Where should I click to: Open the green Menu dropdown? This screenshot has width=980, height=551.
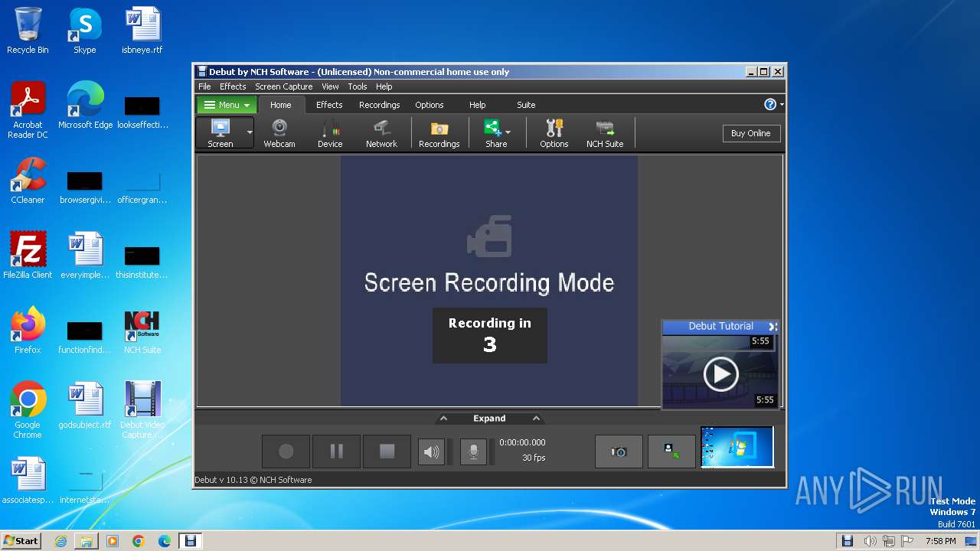point(227,105)
